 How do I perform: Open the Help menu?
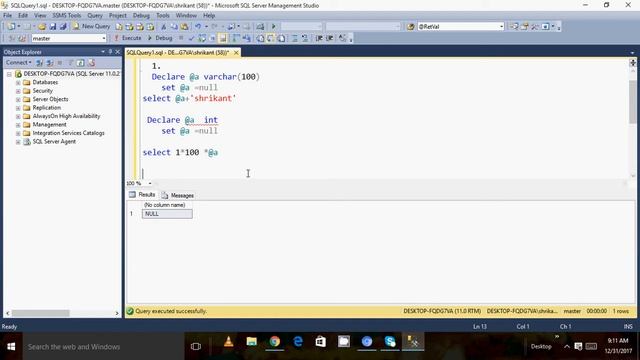pyautogui.click(x=209, y=16)
